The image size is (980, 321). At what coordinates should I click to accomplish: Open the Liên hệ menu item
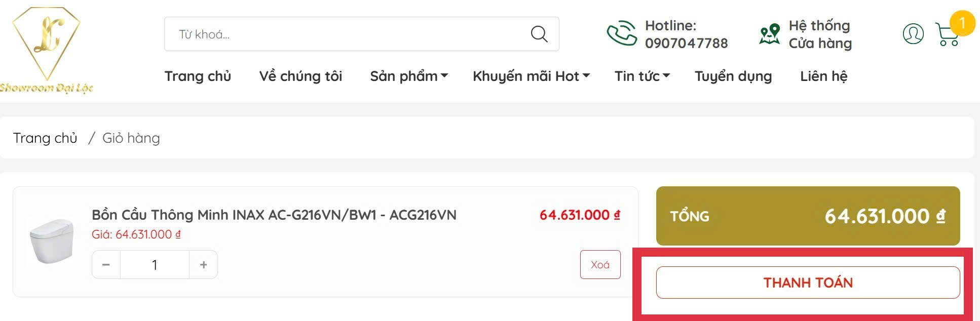(x=823, y=76)
